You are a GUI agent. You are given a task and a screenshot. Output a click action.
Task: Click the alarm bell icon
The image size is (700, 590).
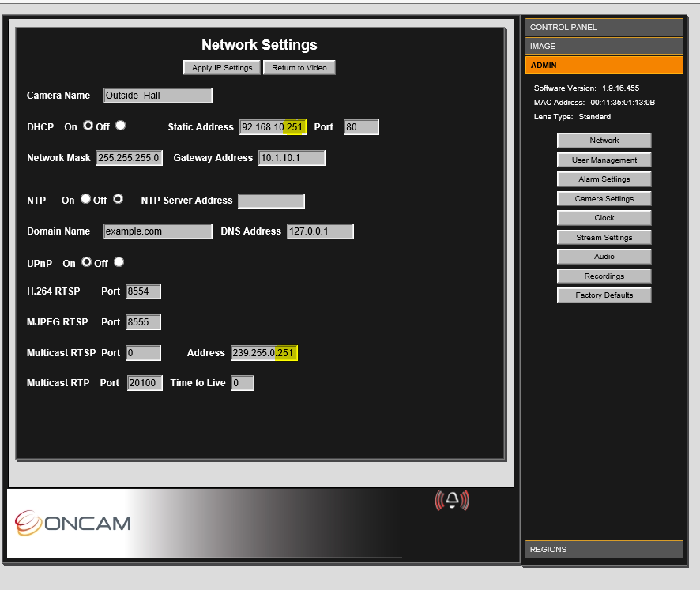452,500
